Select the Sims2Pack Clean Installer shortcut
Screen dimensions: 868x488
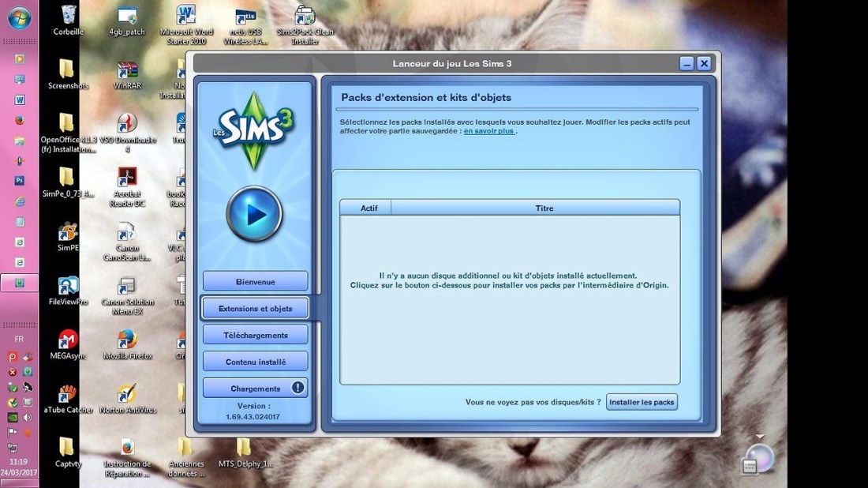tap(305, 21)
